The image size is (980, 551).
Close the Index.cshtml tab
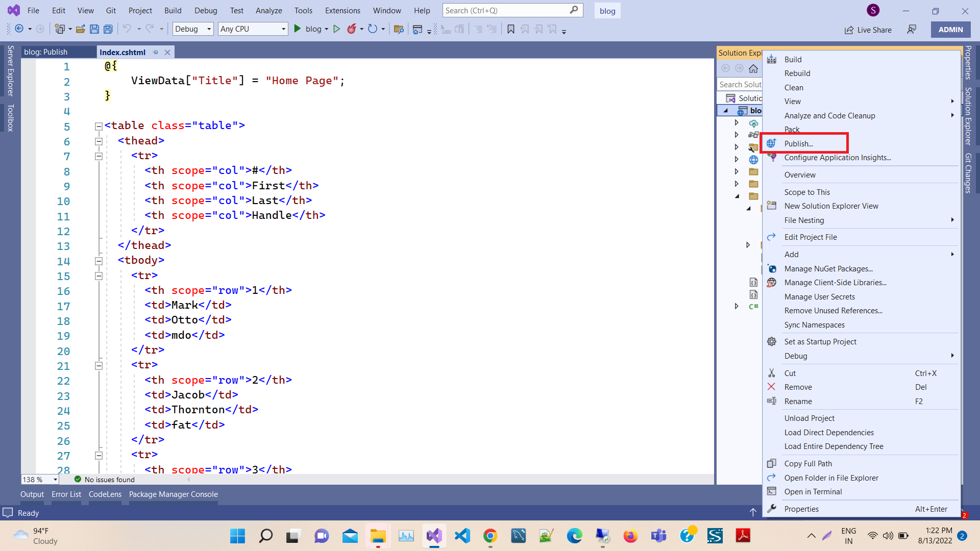(167, 52)
